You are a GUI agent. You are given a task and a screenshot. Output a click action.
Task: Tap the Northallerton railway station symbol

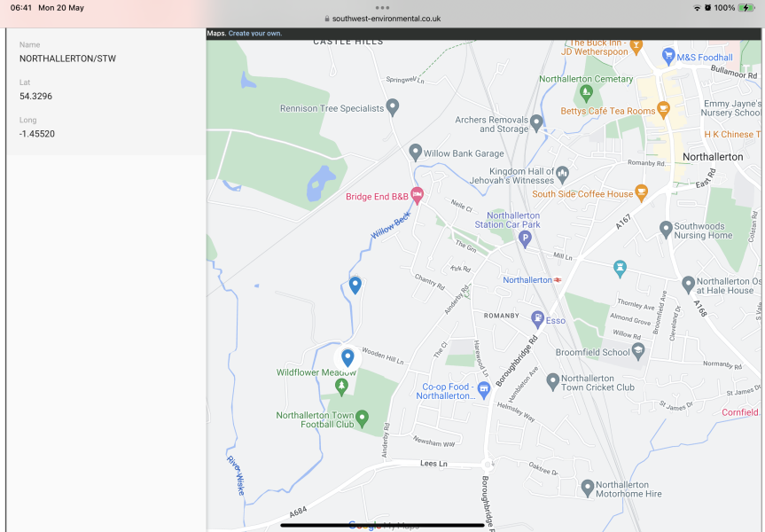coord(558,280)
